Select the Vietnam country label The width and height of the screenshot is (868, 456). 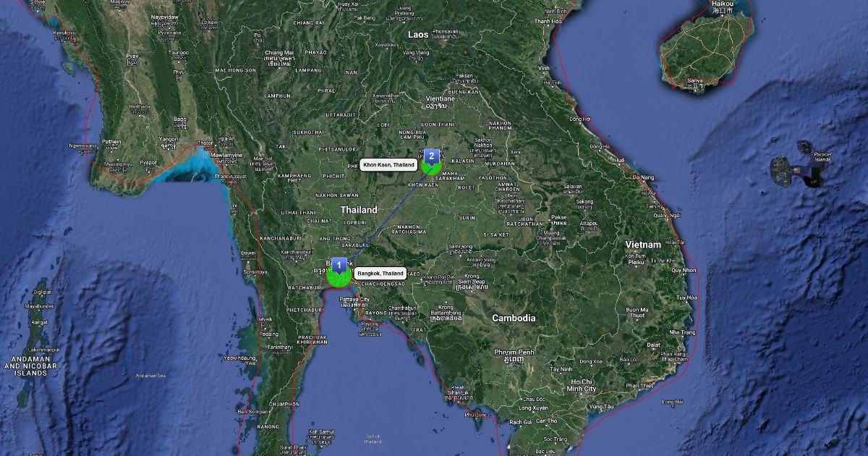(x=643, y=245)
